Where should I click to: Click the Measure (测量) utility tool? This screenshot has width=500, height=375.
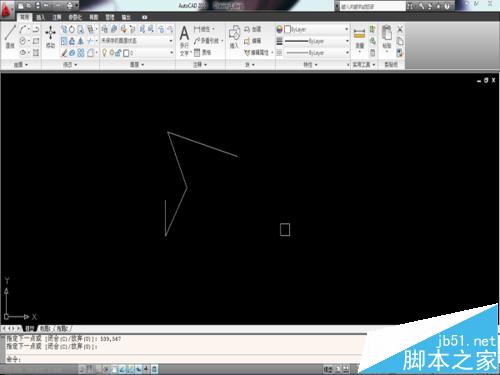click(x=359, y=37)
